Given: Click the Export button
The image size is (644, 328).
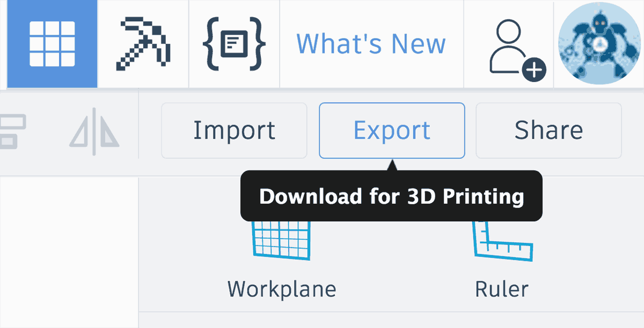Looking at the screenshot, I should pos(392,130).
